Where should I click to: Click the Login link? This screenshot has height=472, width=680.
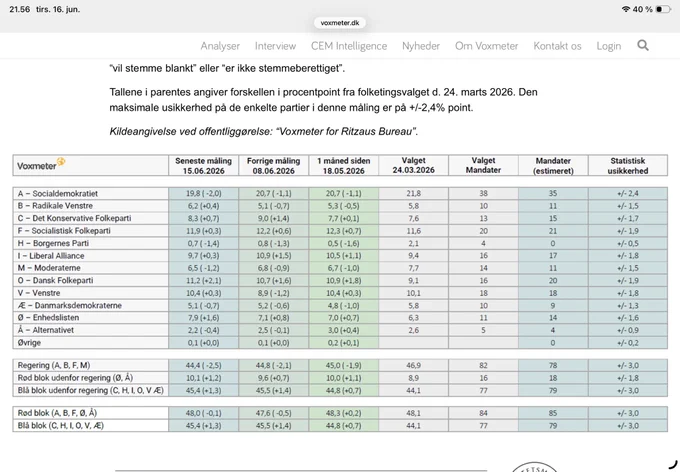click(x=608, y=46)
